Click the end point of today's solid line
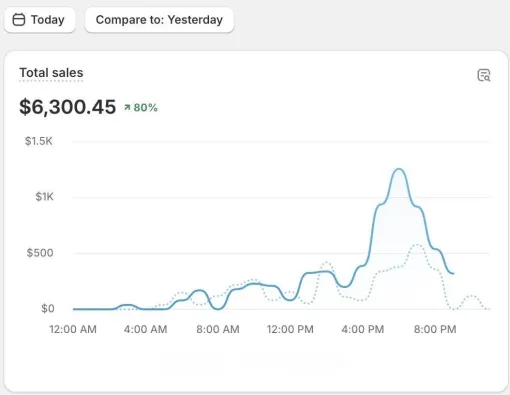The height and width of the screenshot is (395, 510). [x=453, y=273]
